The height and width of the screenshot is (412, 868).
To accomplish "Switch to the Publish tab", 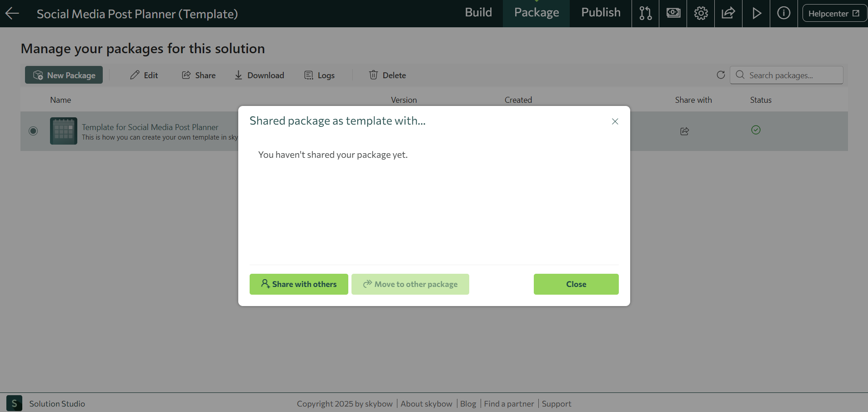I will (x=600, y=13).
